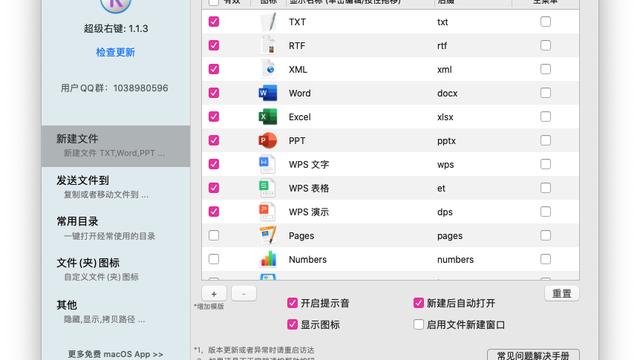The height and width of the screenshot is (360, 640).
Task: Click the Numbers display name
Action: 308,260
